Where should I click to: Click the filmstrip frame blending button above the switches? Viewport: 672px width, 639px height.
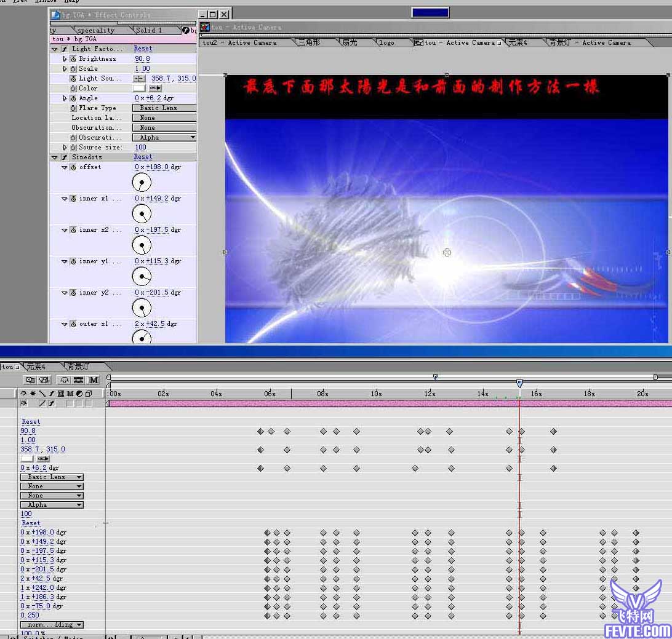(78, 380)
